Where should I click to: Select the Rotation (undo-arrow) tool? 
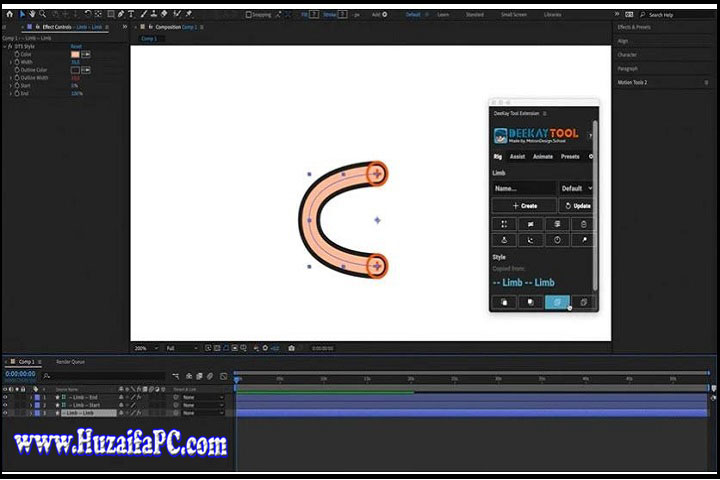click(x=87, y=14)
